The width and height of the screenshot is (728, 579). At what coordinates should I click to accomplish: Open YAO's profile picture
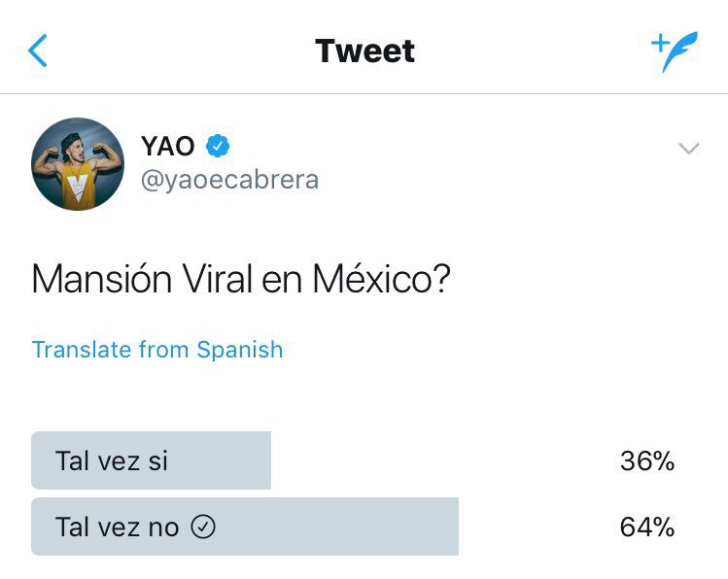point(78,164)
